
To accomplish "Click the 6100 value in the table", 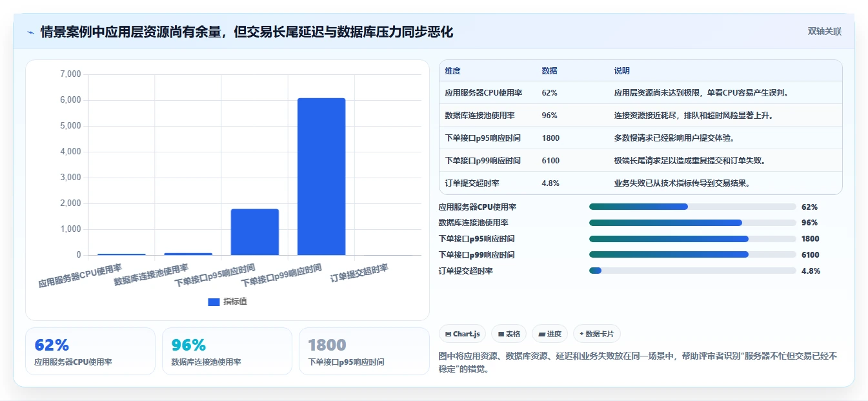I will (550, 161).
